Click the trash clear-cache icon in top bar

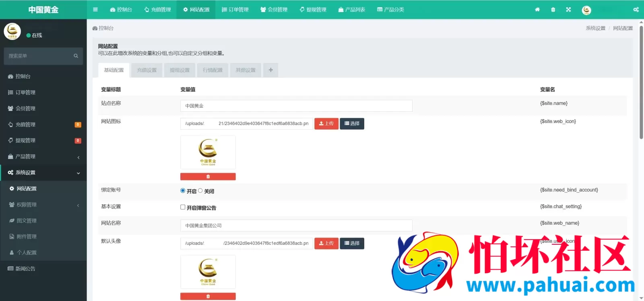point(553,10)
